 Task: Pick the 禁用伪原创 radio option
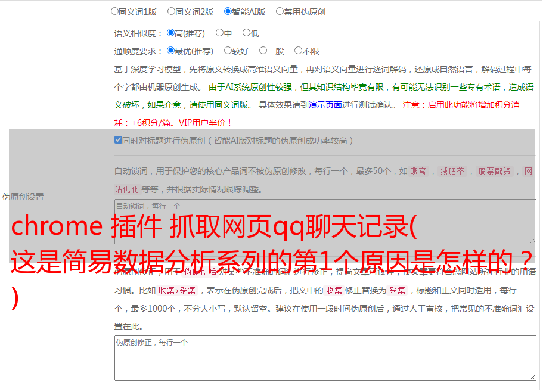tap(280, 11)
